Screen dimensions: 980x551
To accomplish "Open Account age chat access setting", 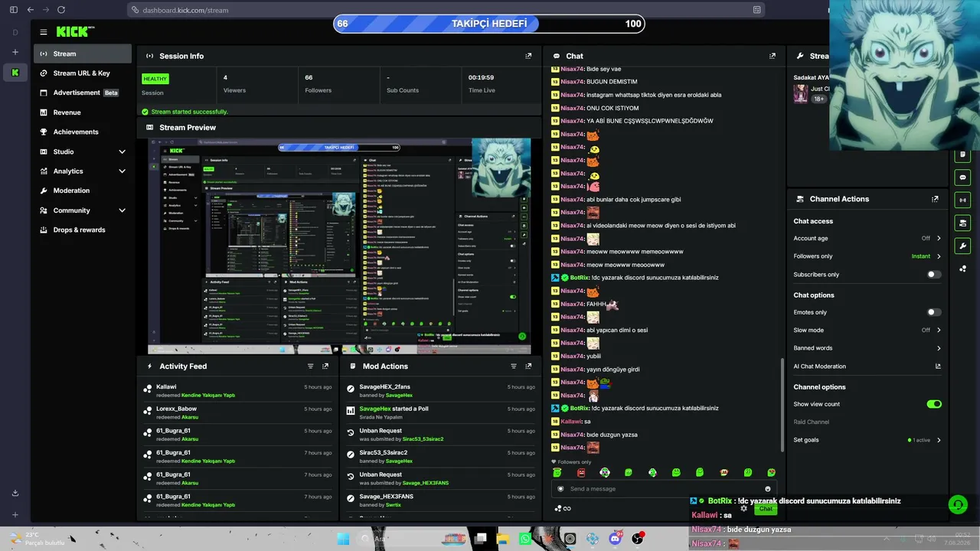I will (x=867, y=238).
